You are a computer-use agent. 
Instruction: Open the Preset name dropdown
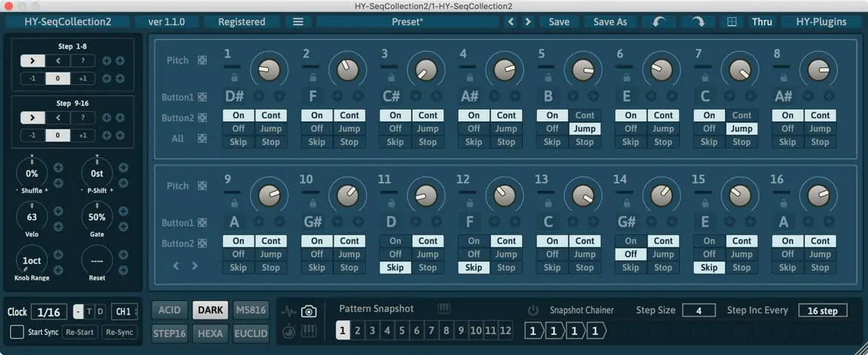pos(407,21)
